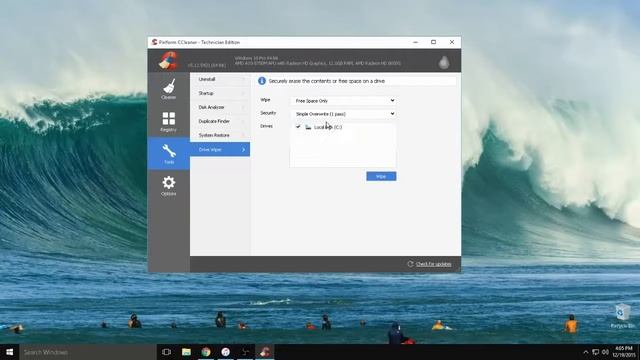The height and width of the screenshot is (360, 640).
Task: Open File Explorer from the taskbar
Action: click(x=186, y=352)
